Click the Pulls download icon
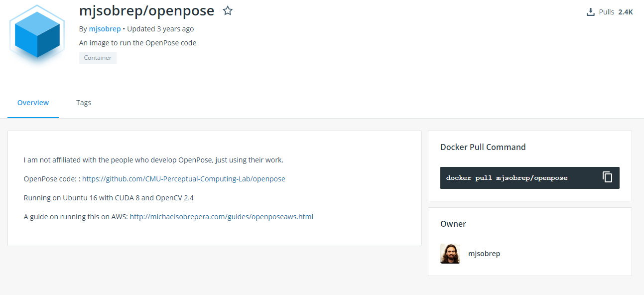Image resolution: width=644 pixels, height=295 pixels. [x=590, y=11]
